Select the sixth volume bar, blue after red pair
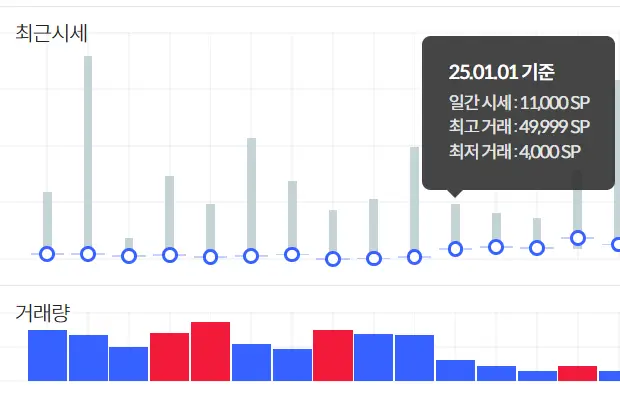This screenshot has height=395, width=620. [x=251, y=363]
